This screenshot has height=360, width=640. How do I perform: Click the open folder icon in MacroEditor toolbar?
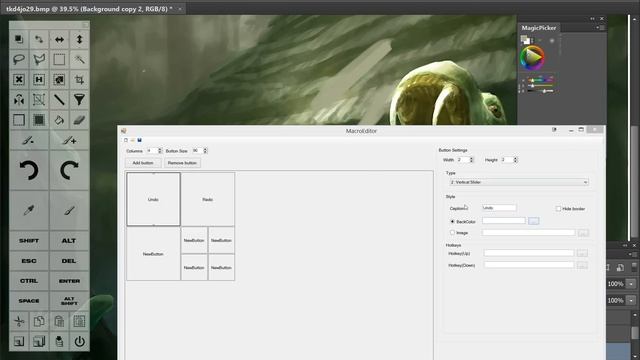[x=132, y=140]
